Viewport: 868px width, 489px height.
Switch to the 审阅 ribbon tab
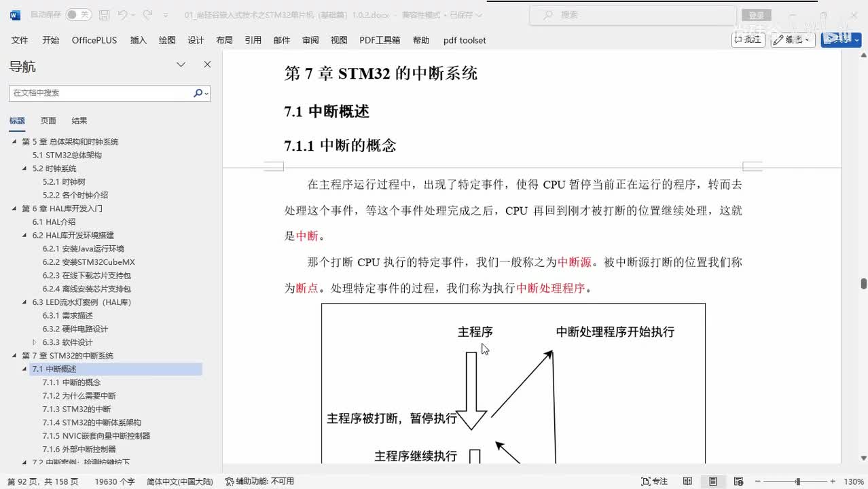pyautogui.click(x=310, y=40)
